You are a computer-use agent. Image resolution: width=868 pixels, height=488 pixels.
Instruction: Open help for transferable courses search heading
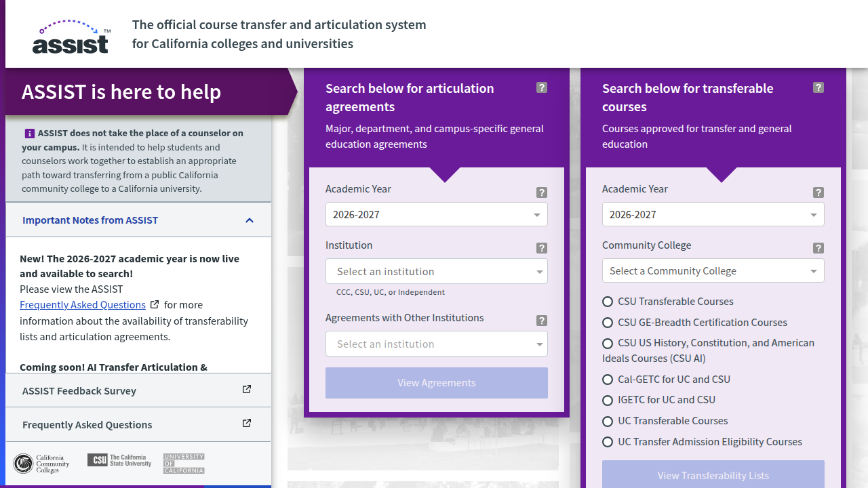click(x=818, y=87)
